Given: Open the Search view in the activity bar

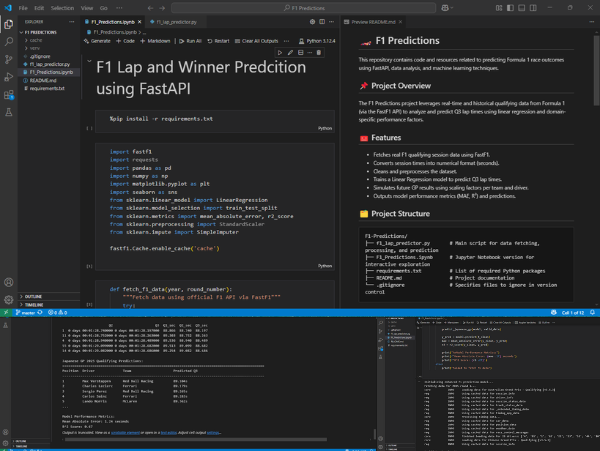Looking at the screenshot, I should (8, 41).
